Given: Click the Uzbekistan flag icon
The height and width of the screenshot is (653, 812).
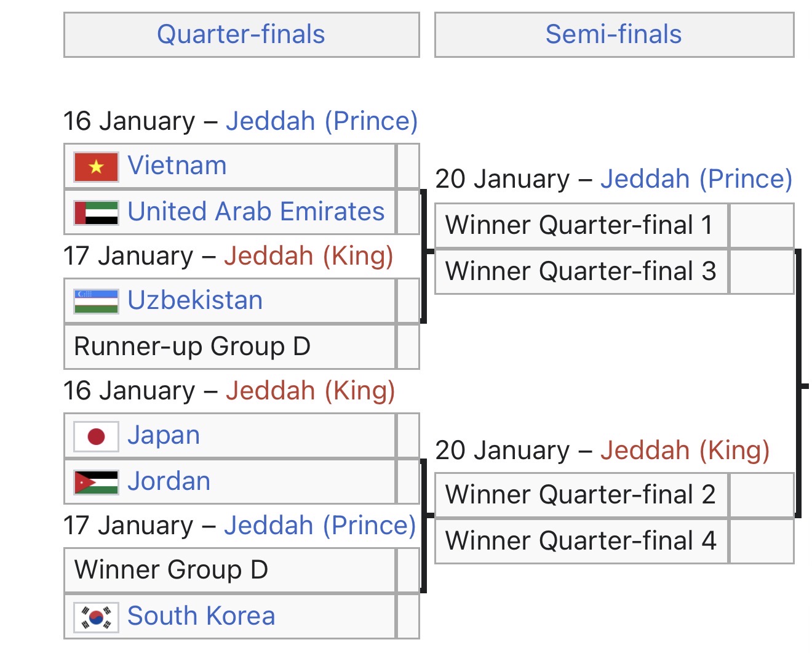Looking at the screenshot, I should 96,301.
